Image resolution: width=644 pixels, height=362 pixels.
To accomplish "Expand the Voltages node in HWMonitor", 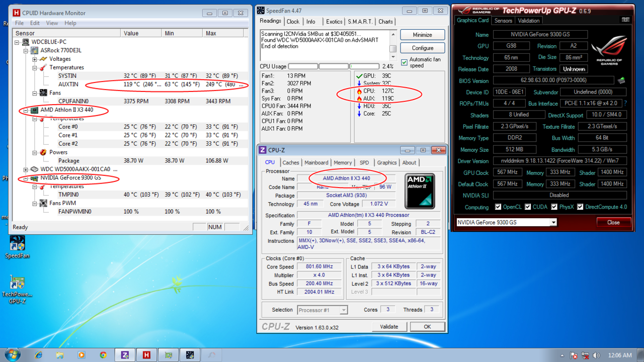I will tap(35, 59).
